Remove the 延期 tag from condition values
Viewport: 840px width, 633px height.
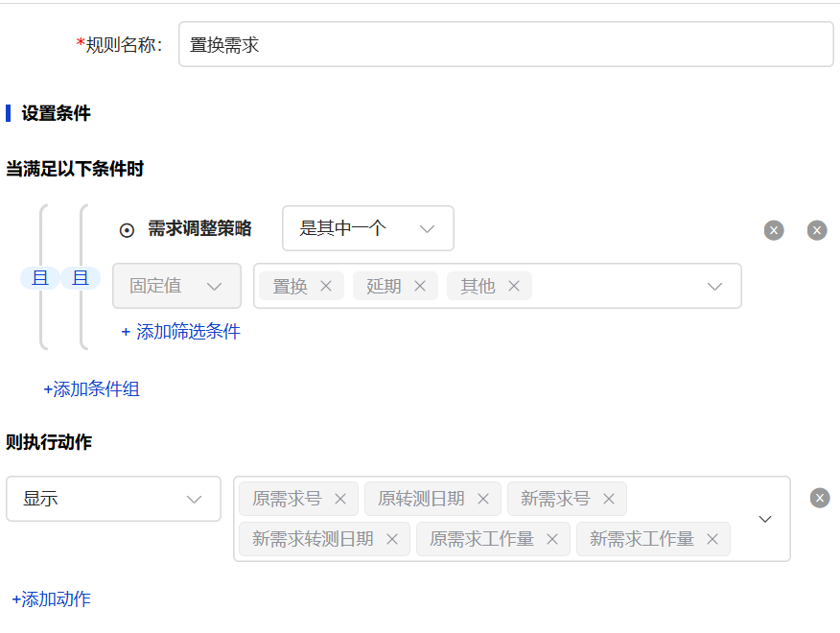tap(420, 286)
